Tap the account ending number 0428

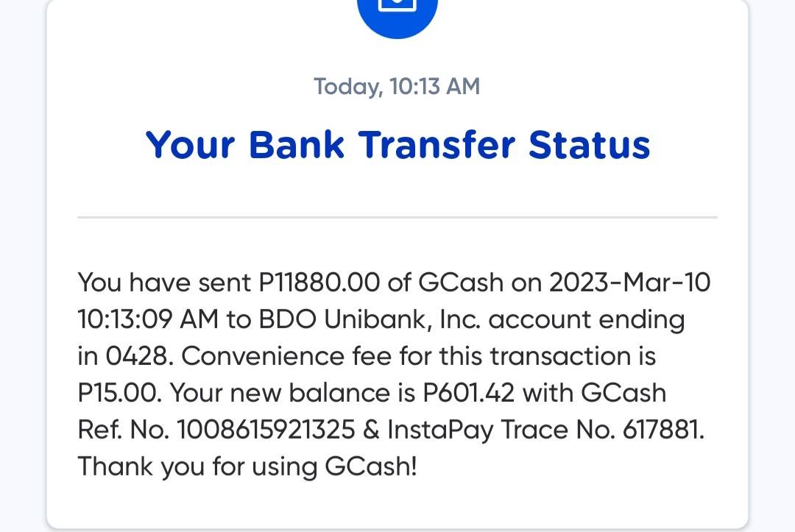pyautogui.click(x=140, y=356)
